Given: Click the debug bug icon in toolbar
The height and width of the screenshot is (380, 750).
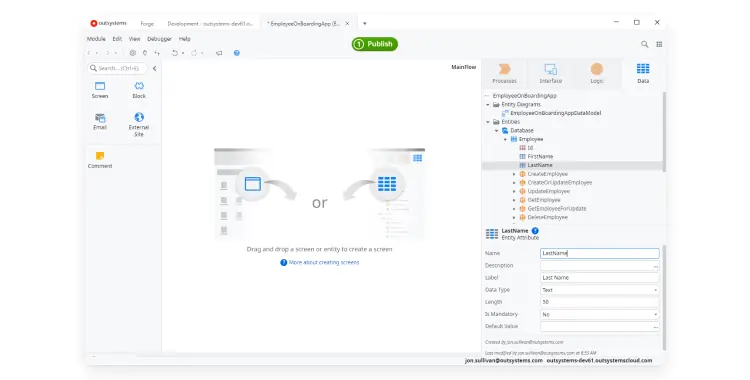Looking at the screenshot, I should tap(145, 53).
